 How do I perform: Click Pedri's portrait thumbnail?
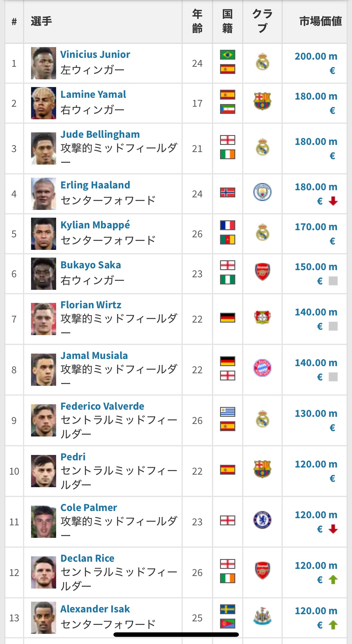(44, 471)
